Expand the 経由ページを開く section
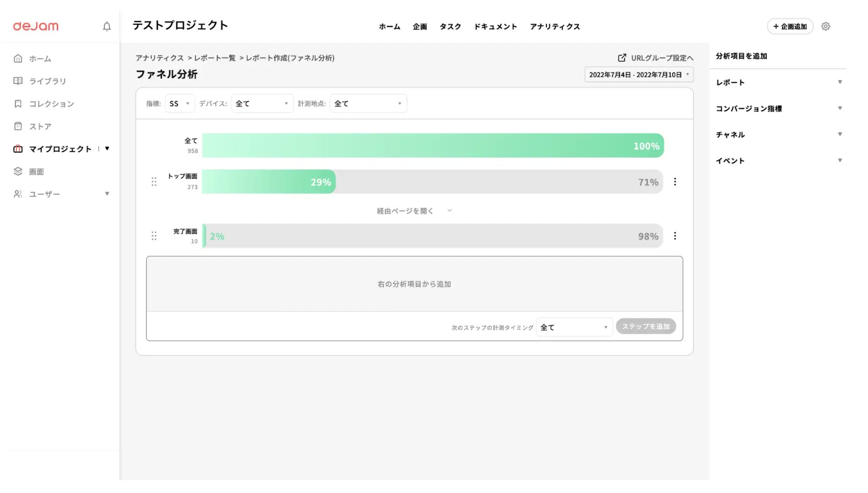This screenshot has width=868, height=493. pyautogui.click(x=414, y=211)
